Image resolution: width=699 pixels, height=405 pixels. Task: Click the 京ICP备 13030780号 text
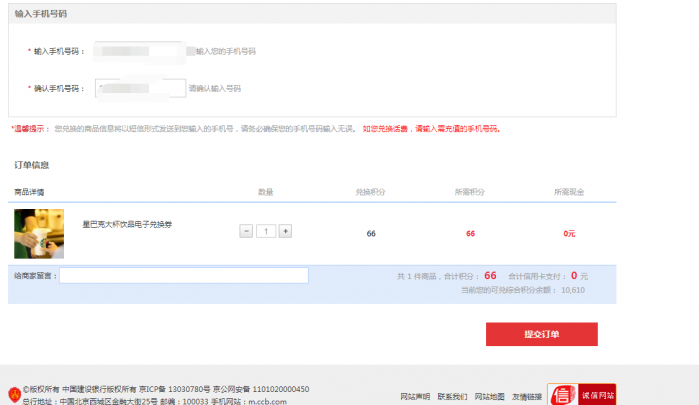pyautogui.click(x=174, y=389)
